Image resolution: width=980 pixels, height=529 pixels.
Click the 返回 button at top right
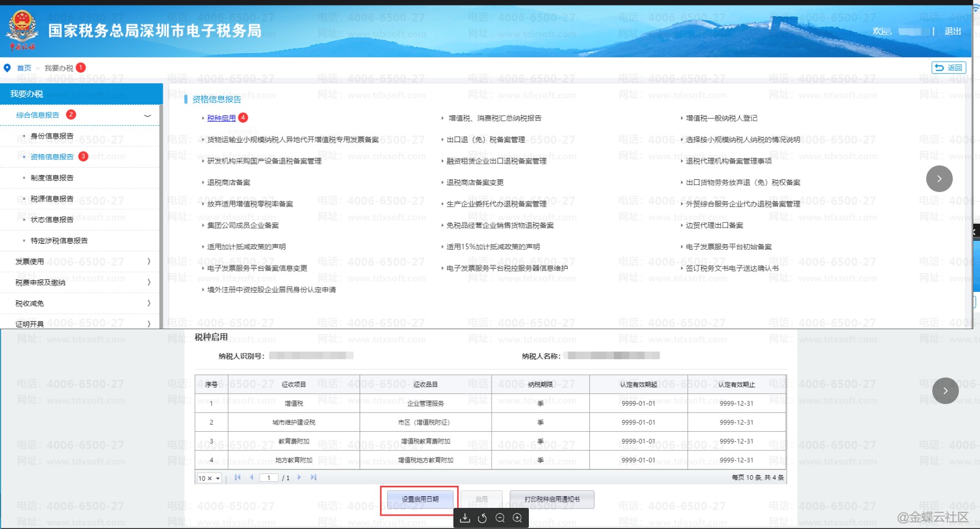(948, 68)
